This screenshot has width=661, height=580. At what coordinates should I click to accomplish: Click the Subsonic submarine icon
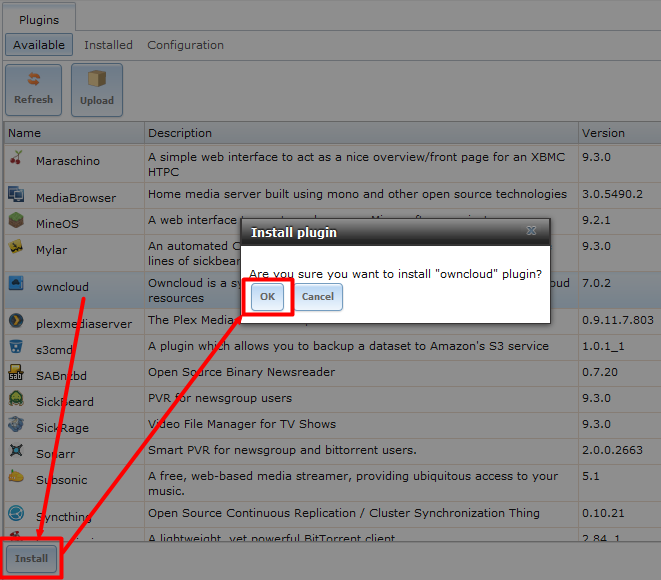pos(16,476)
